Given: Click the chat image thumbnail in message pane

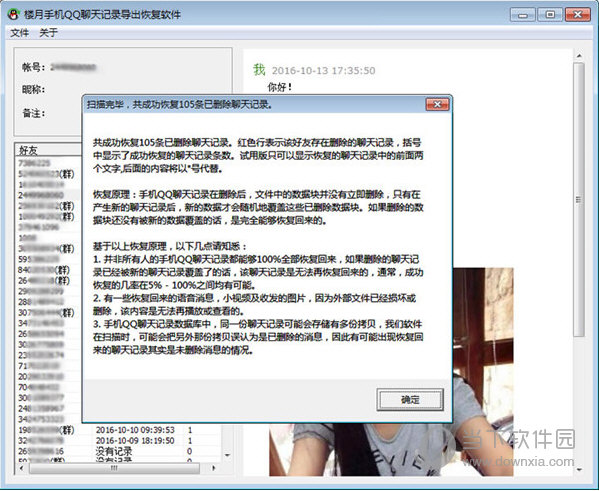Looking at the screenshot, I should pos(391,372).
